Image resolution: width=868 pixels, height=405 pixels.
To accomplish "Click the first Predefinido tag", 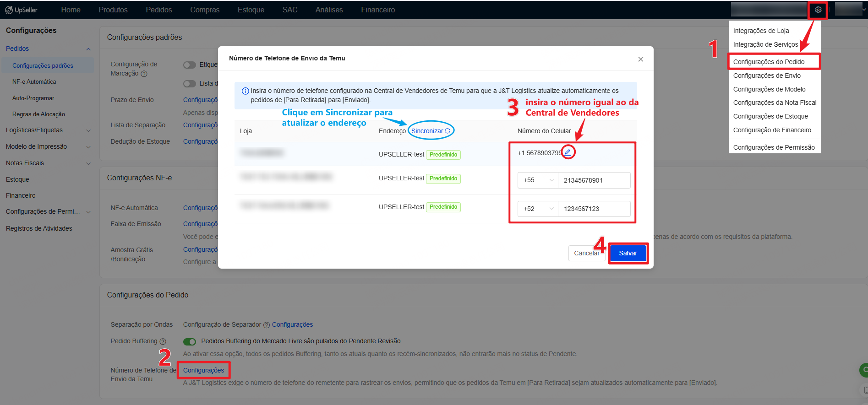I will [x=443, y=155].
